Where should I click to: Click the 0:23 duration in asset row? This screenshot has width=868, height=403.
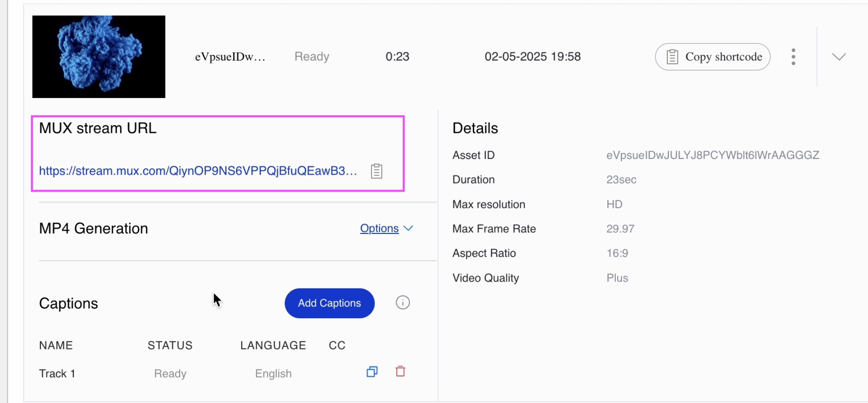click(x=397, y=57)
